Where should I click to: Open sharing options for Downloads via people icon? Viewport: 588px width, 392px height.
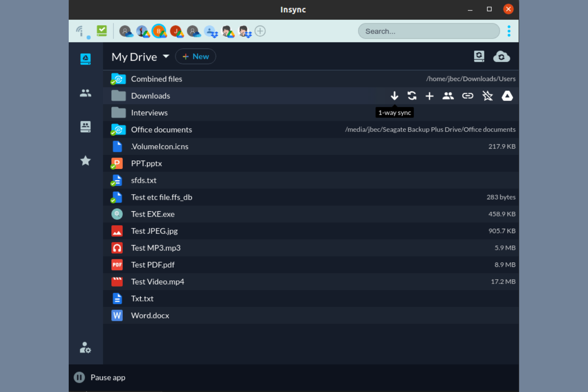click(448, 96)
